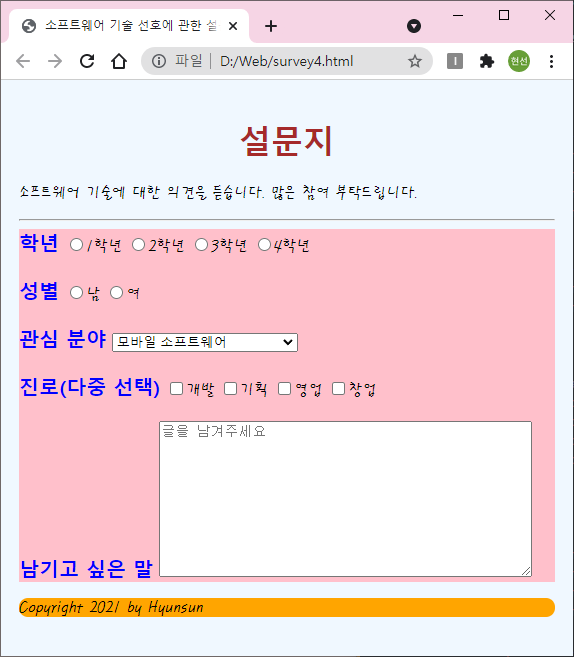This screenshot has height=657, width=574.
Task: View site info for the file URL
Action: [159, 61]
